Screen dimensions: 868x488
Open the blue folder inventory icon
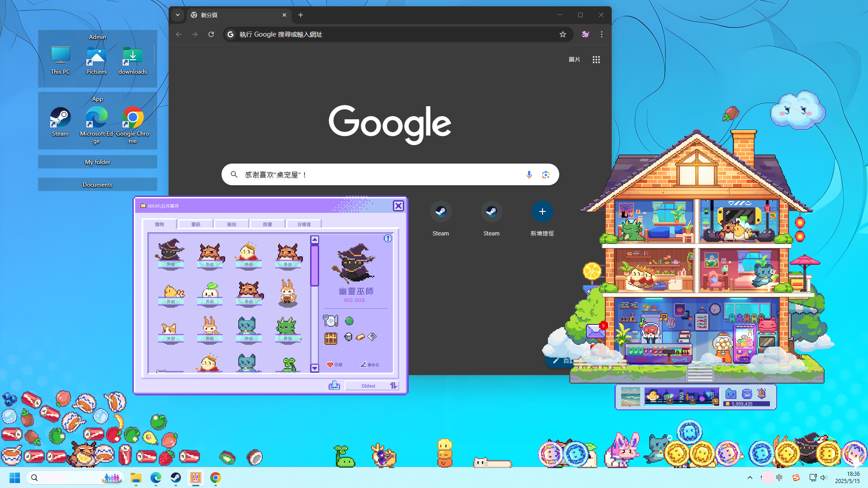click(x=731, y=394)
